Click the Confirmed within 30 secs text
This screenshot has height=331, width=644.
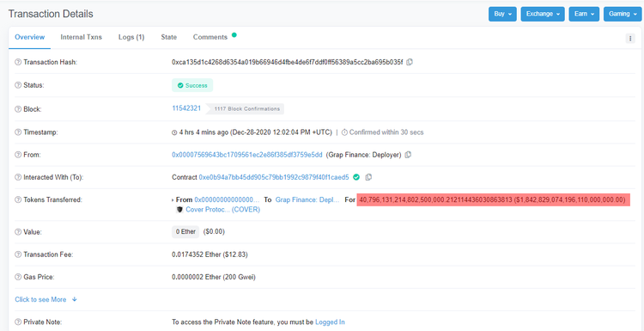point(386,132)
